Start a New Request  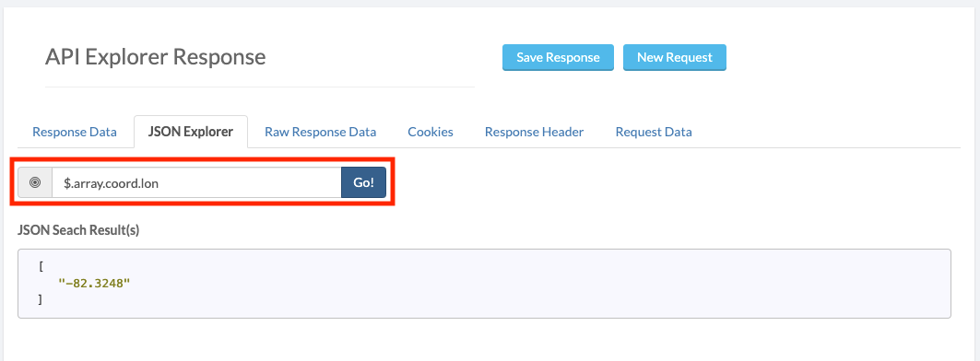pyautogui.click(x=674, y=57)
